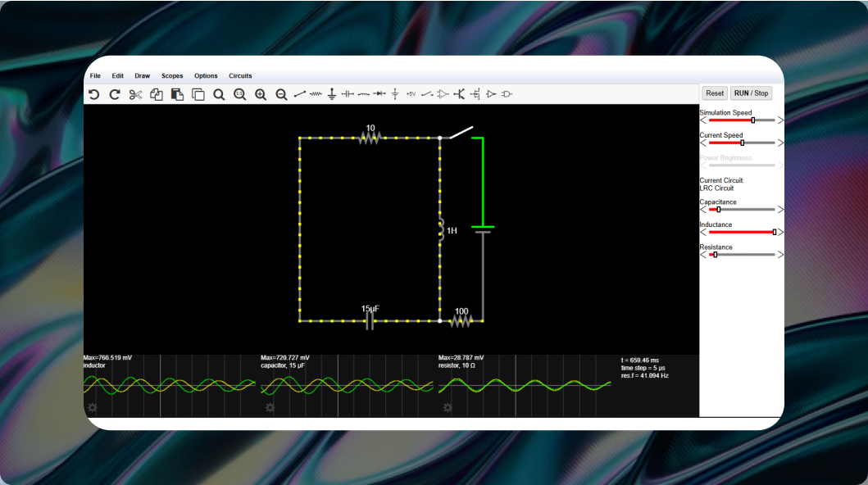The height and width of the screenshot is (485, 868).
Task: Choose the +5V voltage rail tool
Action: (411, 94)
